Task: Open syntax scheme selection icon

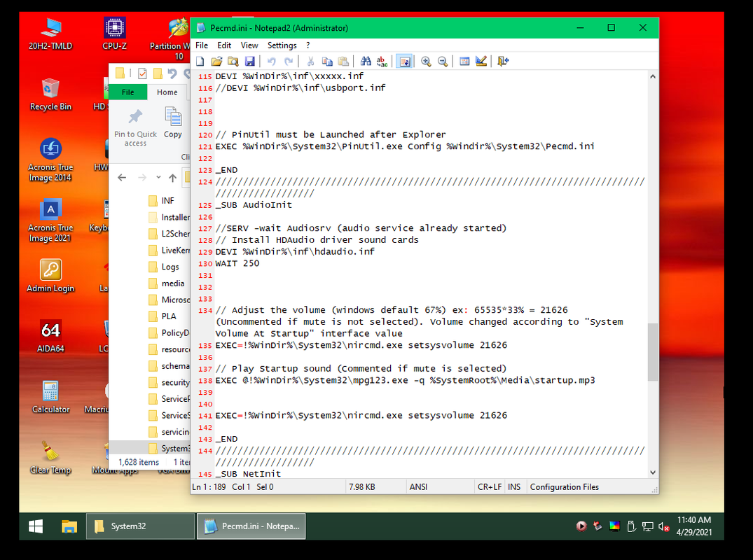Action: click(464, 61)
